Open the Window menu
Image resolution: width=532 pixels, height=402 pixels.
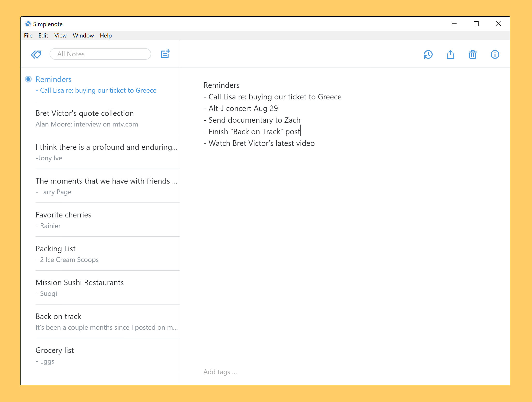[83, 36]
